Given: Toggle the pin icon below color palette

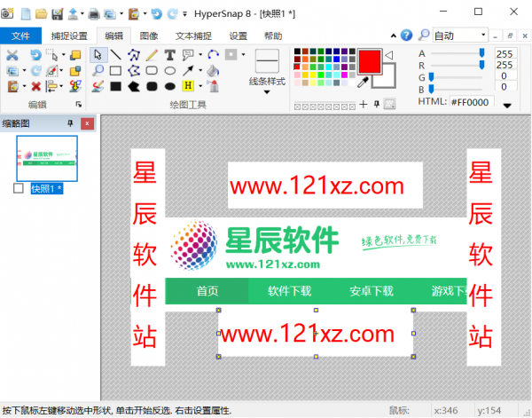Looking at the screenshot, I should click(376, 105).
